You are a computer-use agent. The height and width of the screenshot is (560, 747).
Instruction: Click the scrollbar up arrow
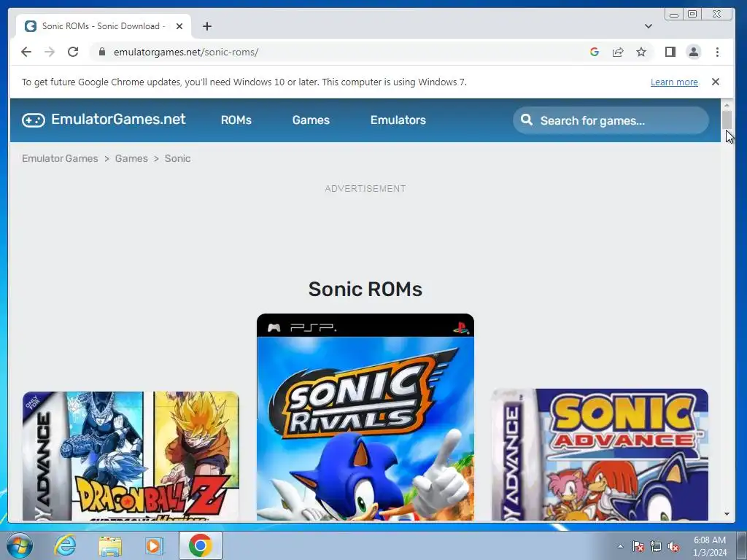pos(727,105)
